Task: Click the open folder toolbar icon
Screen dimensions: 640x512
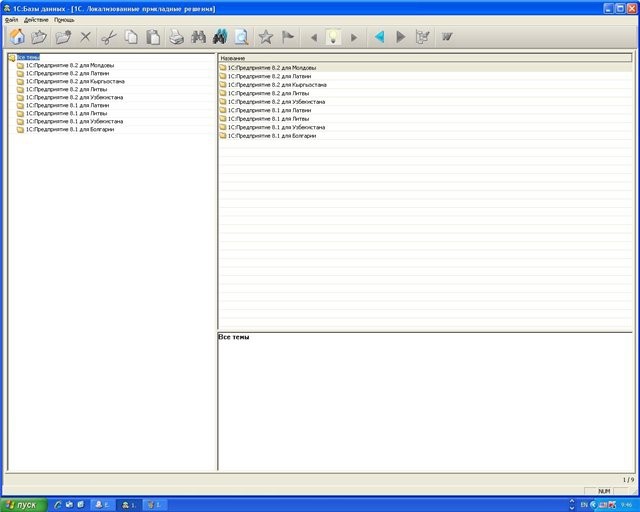Action: (39, 37)
